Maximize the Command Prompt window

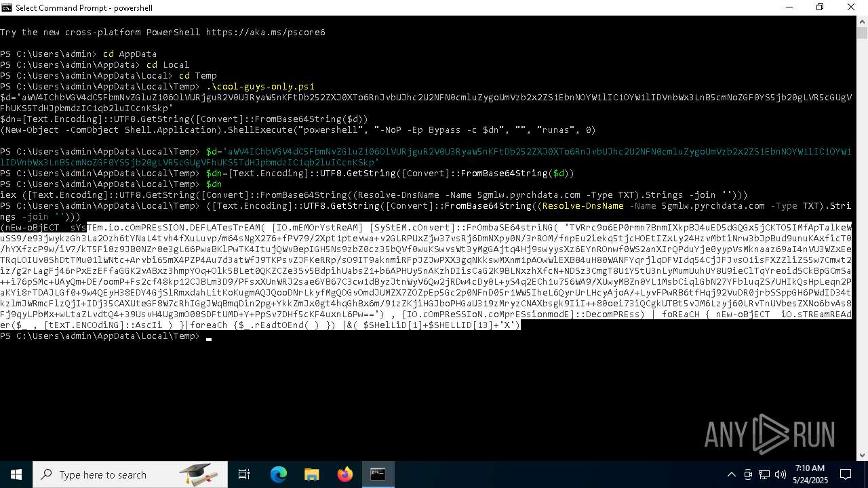(820, 7)
